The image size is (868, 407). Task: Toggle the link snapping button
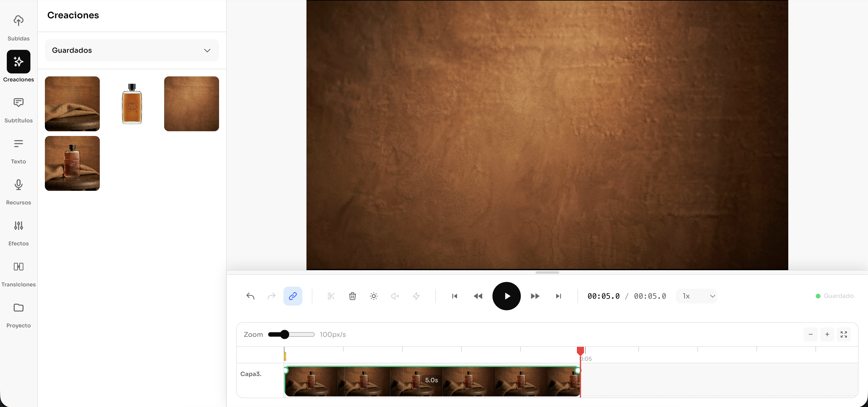click(293, 296)
